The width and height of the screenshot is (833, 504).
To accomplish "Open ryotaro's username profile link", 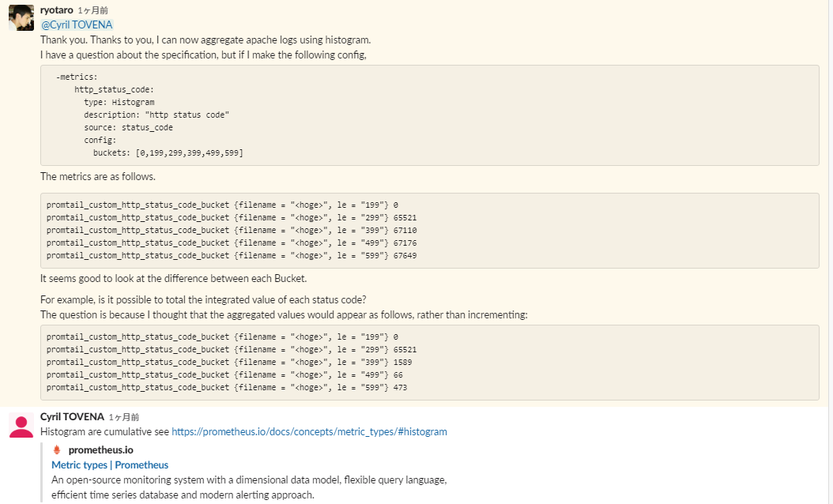I will (57, 9).
